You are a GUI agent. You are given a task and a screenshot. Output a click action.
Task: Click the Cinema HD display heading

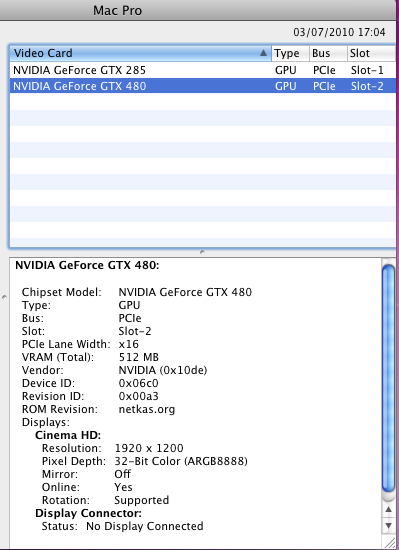tap(68, 435)
